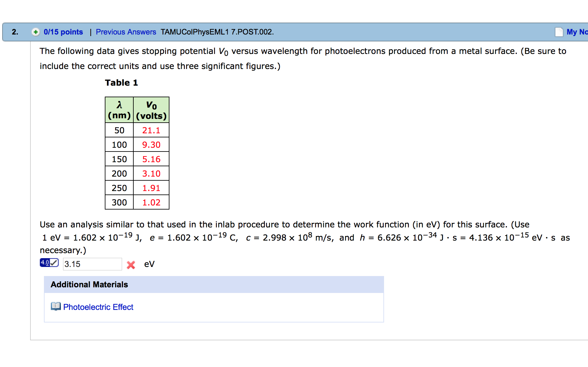Open the Previous Answers link
The height and width of the screenshot is (367, 588).
(126, 32)
